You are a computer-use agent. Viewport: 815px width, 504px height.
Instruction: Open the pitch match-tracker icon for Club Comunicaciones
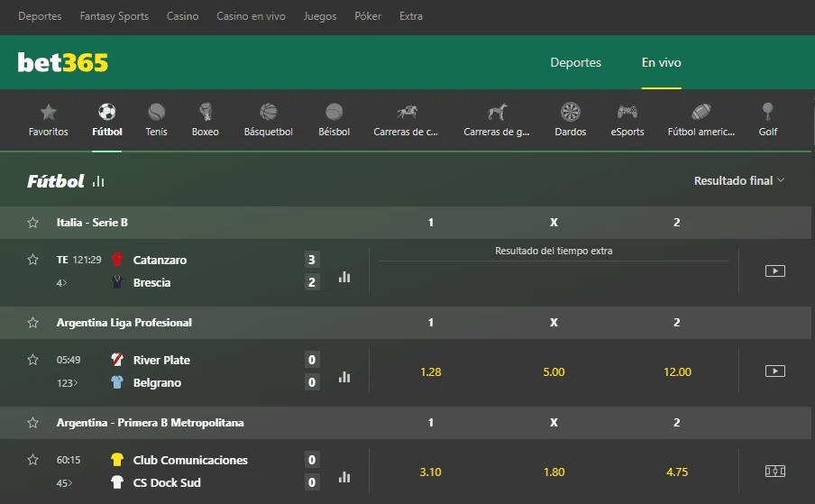point(775,472)
